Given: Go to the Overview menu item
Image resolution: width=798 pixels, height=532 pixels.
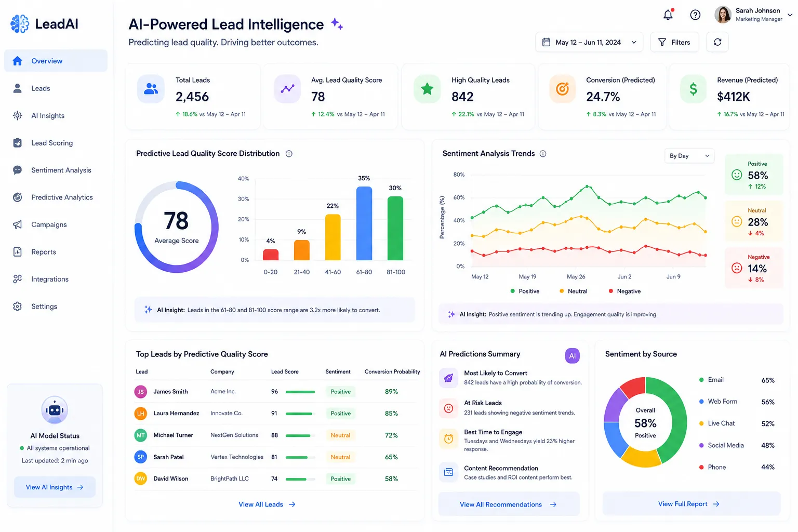Looking at the screenshot, I should tap(56, 61).
